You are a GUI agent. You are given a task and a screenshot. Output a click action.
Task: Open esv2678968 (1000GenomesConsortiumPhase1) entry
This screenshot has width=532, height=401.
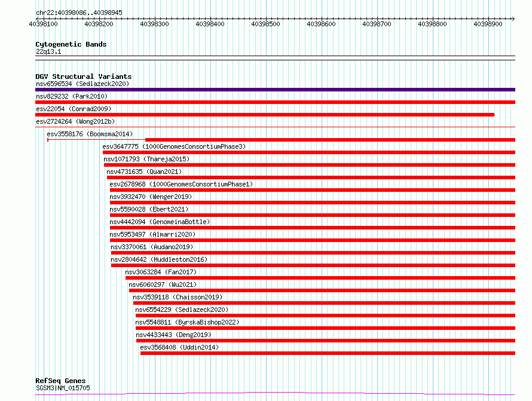coord(181,184)
